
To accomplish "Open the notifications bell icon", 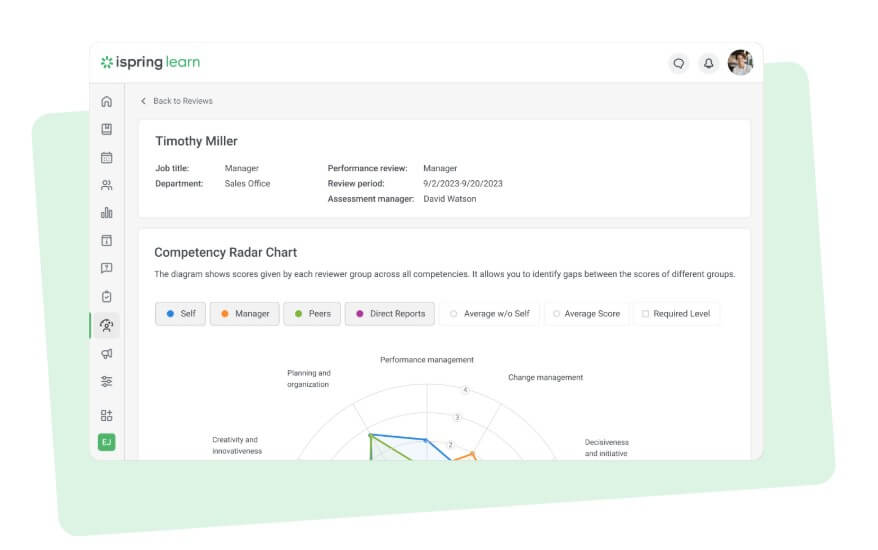I will point(708,63).
